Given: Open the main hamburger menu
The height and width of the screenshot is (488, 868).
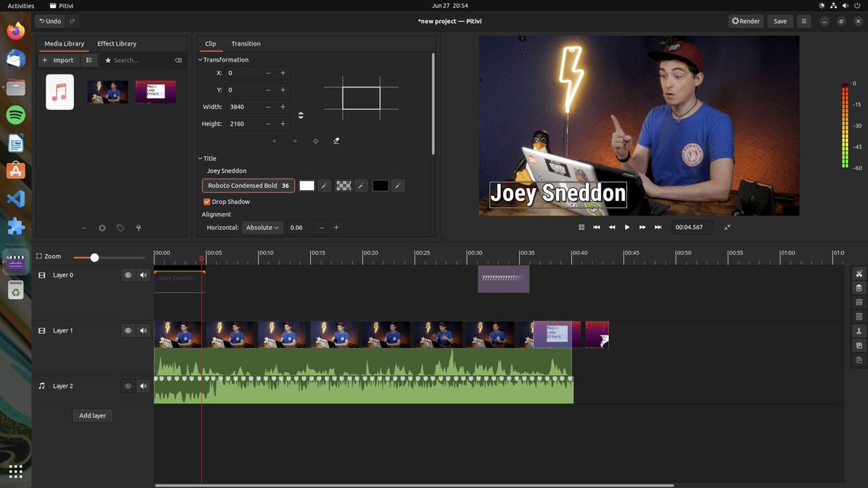Looking at the screenshot, I should click(x=804, y=21).
